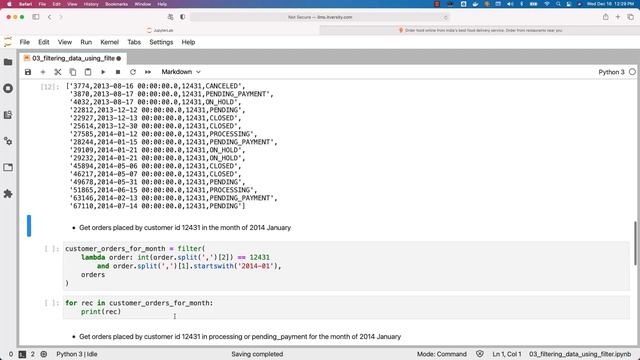
Task: Switch to the JupyterLab browser tab
Action: (160, 30)
